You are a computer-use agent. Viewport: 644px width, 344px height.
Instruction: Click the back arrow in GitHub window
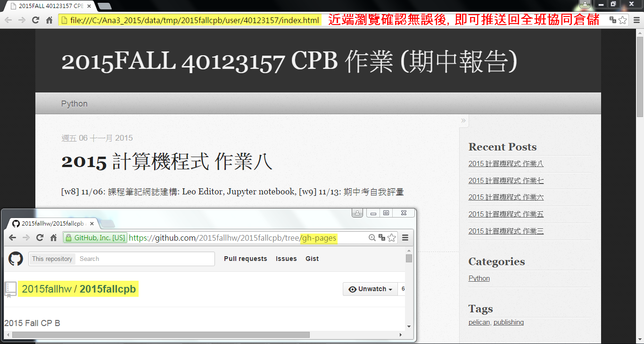[13, 238]
